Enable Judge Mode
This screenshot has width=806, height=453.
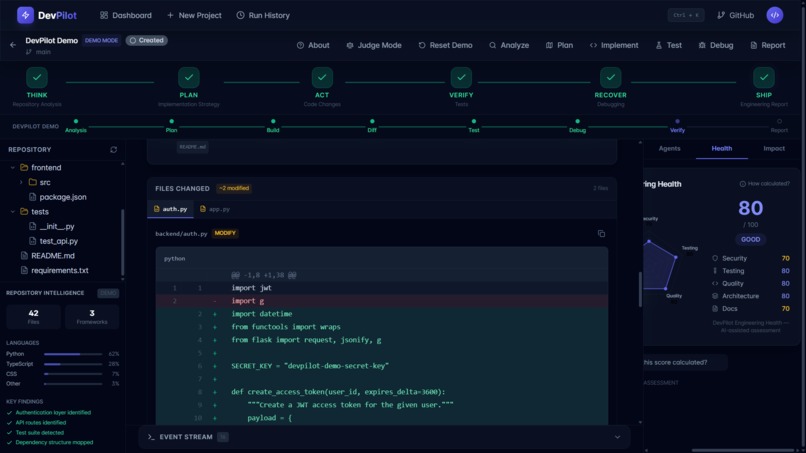click(374, 45)
